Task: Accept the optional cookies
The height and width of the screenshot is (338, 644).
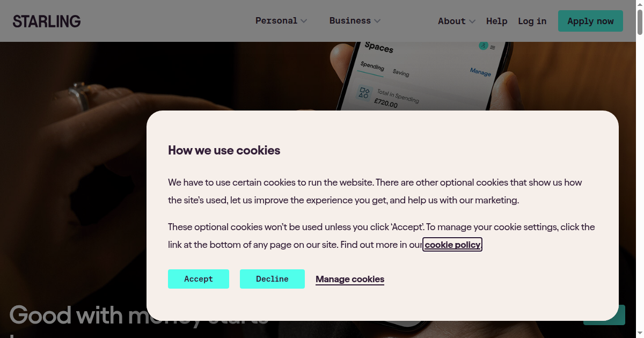Action: coord(198,279)
